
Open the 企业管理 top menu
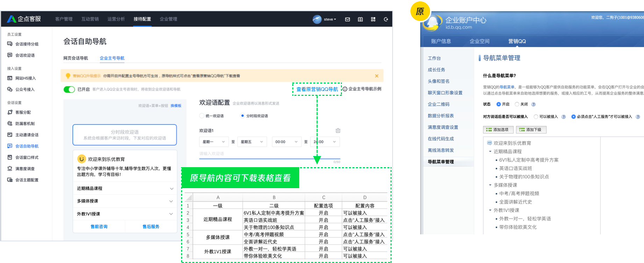[x=169, y=19]
